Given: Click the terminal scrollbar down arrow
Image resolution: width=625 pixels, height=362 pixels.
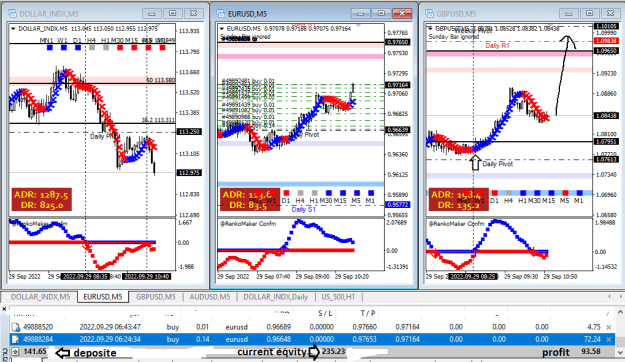Looking at the screenshot, I should (x=621, y=352).
